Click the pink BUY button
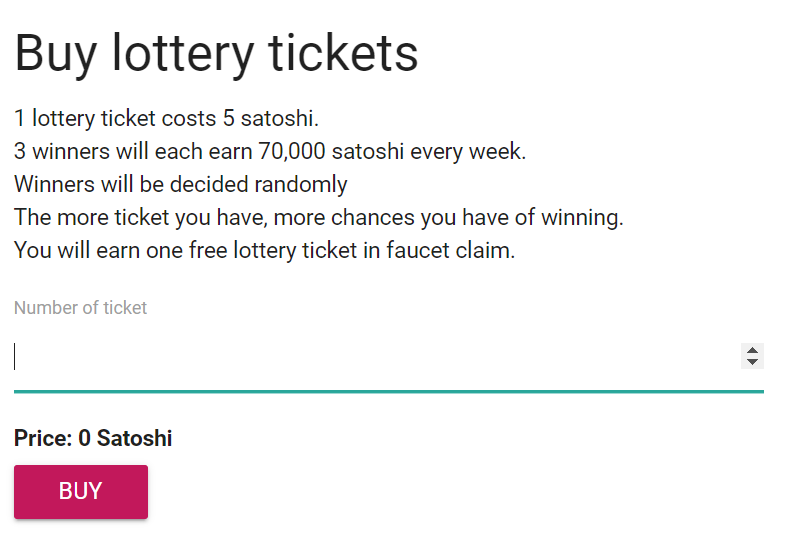This screenshot has width=809, height=553. click(81, 492)
